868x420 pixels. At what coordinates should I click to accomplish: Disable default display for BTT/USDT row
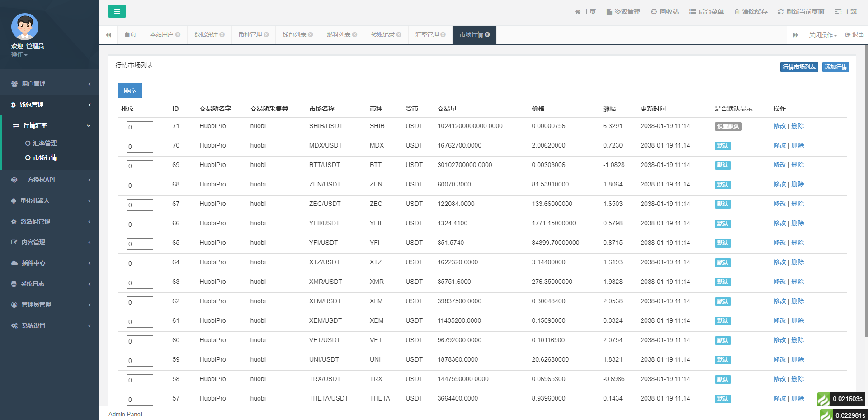(x=722, y=165)
